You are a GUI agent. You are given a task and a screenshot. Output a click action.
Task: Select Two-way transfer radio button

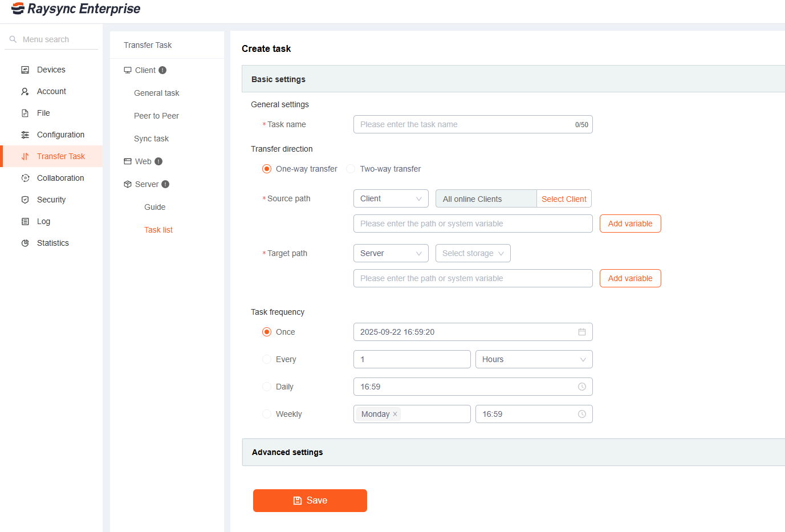point(351,169)
